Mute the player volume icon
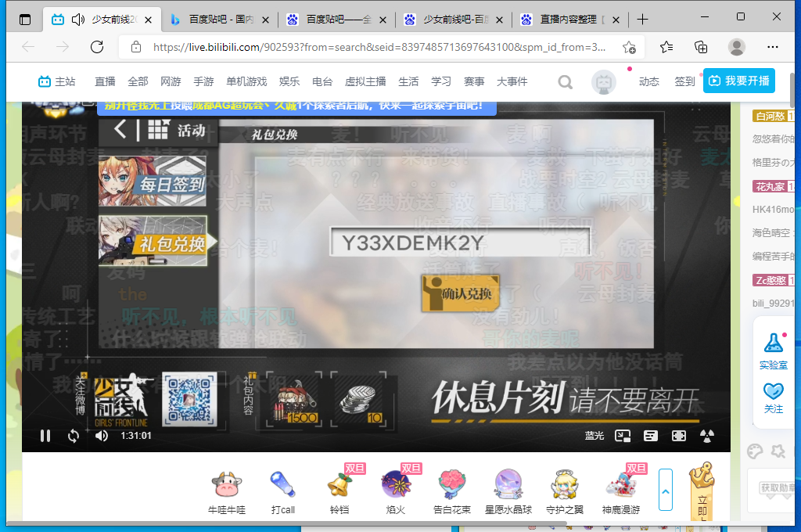The width and height of the screenshot is (801, 532). 102,436
